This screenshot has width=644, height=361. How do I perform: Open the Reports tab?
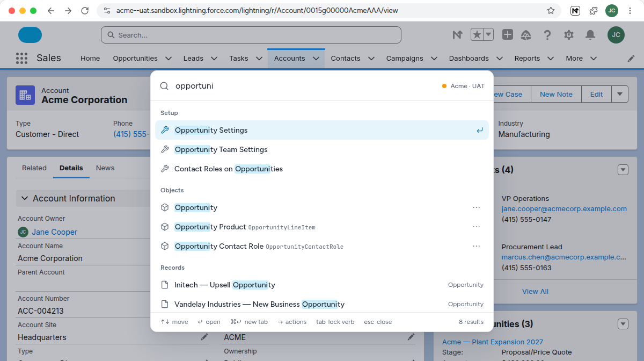tap(527, 58)
